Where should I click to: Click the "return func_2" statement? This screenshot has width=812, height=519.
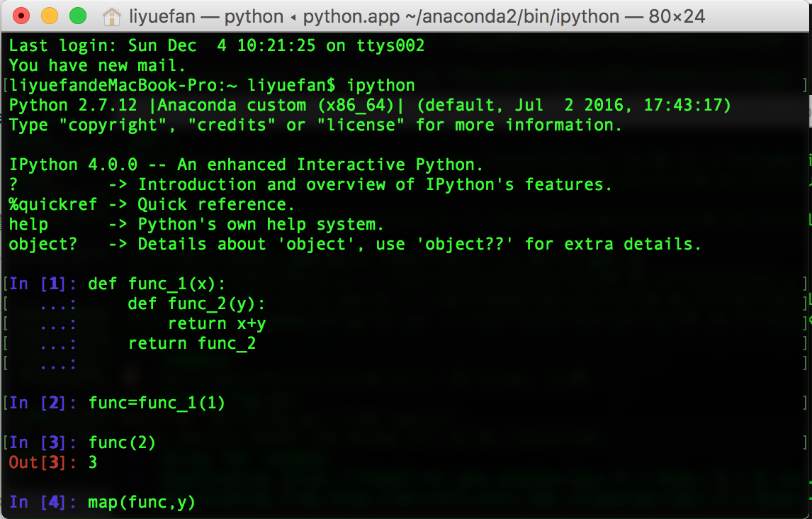coord(191,344)
